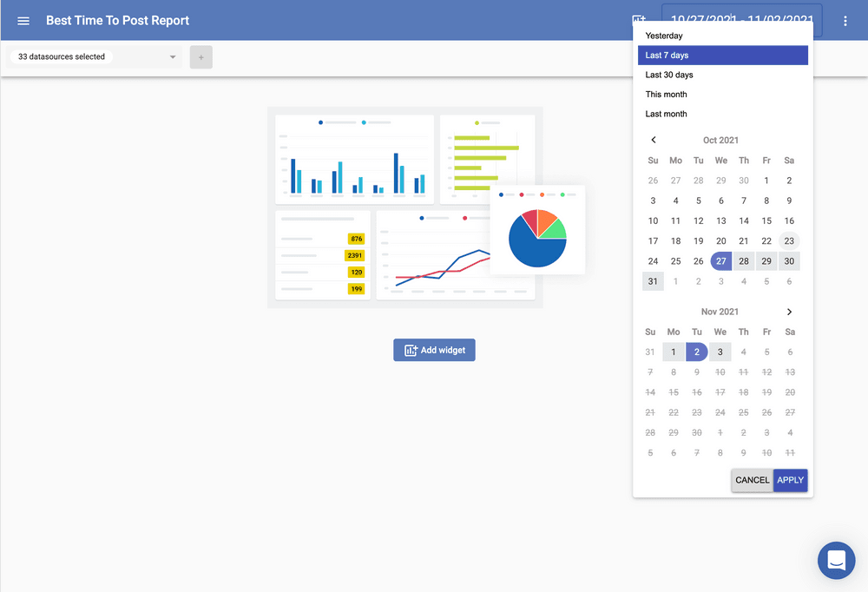Click the plus add datasource button
This screenshot has height=592, width=868.
[201, 57]
